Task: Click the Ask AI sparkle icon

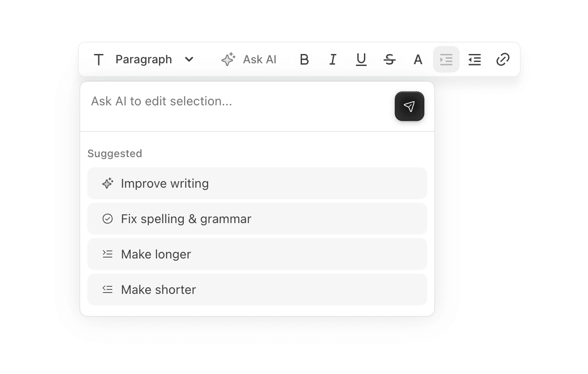Action: click(x=228, y=59)
